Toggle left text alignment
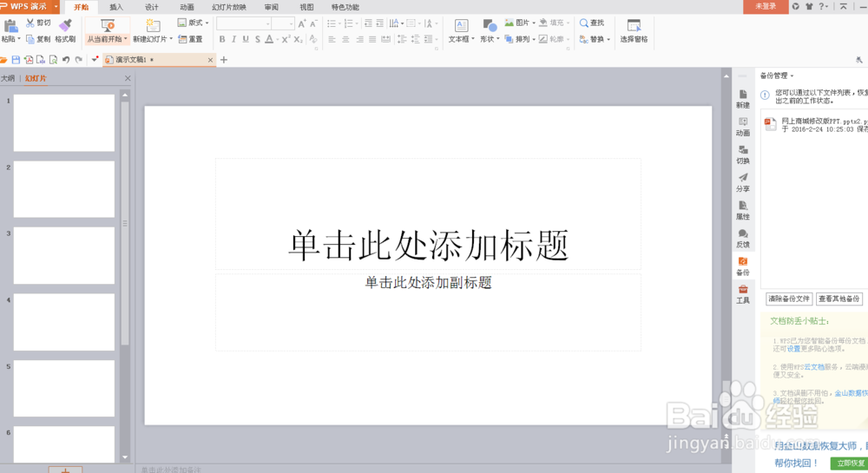868x473 pixels. [332, 39]
